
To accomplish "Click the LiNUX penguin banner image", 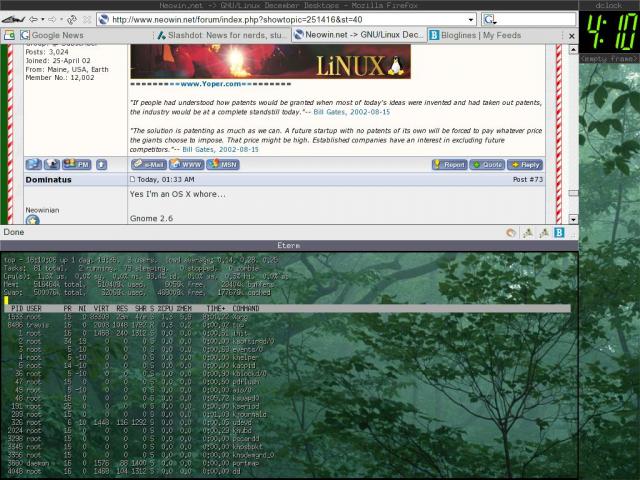I will (270, 61).
